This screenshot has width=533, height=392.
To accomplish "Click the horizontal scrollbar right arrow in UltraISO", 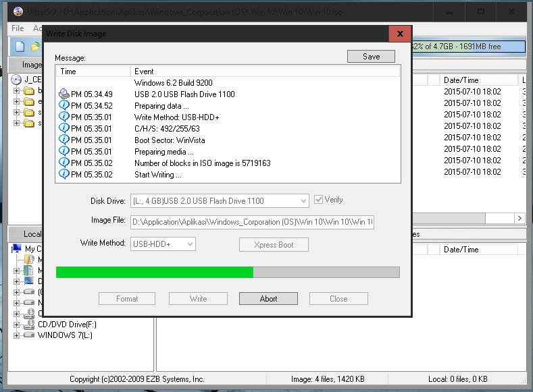I will [519, 218].
